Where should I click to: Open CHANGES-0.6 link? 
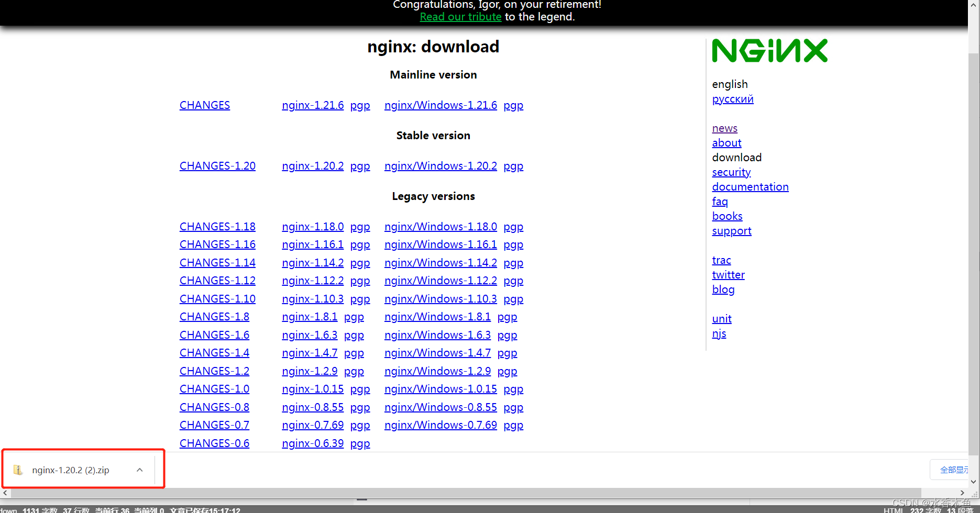click(x=214, y=443)
